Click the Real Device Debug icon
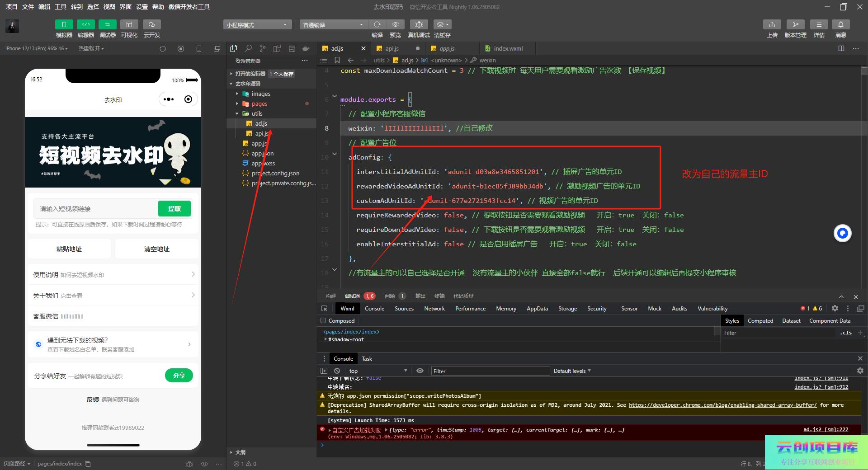Image resolution: width=868 pixels, height=470 pixels. pos(419,24)
